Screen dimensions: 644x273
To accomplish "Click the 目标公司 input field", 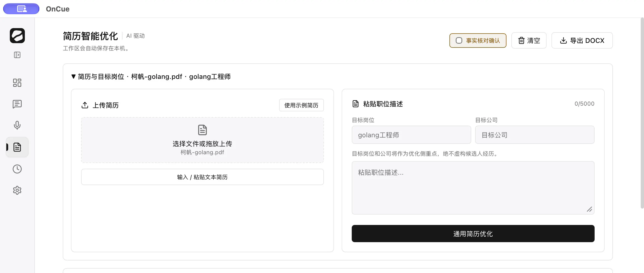I will click(535, 135).
